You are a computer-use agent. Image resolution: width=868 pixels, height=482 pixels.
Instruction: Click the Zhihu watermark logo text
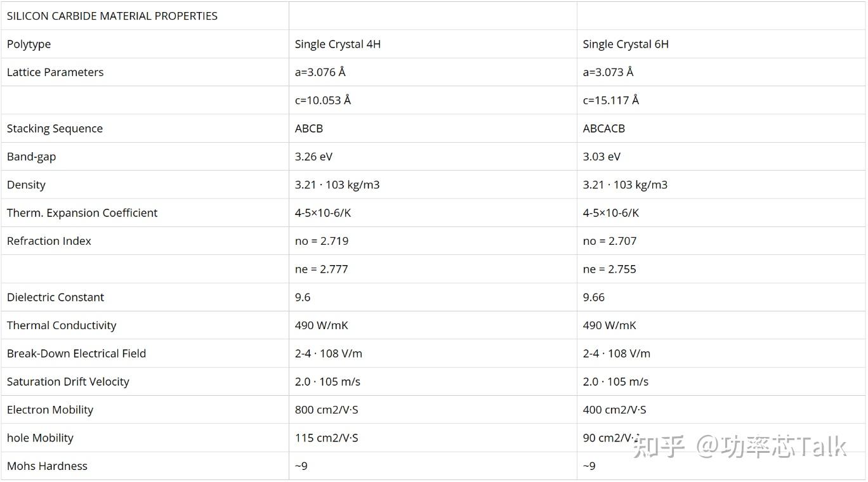740,446
